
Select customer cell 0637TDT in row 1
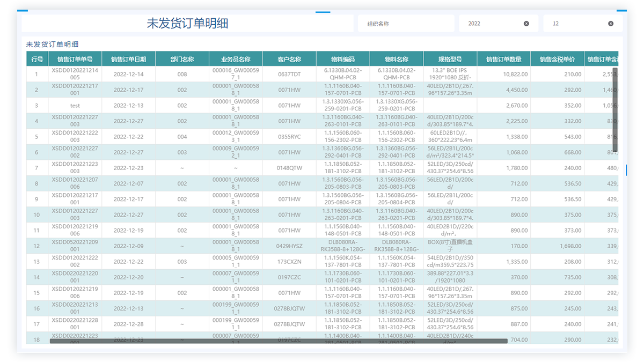[x=289, y=75]
